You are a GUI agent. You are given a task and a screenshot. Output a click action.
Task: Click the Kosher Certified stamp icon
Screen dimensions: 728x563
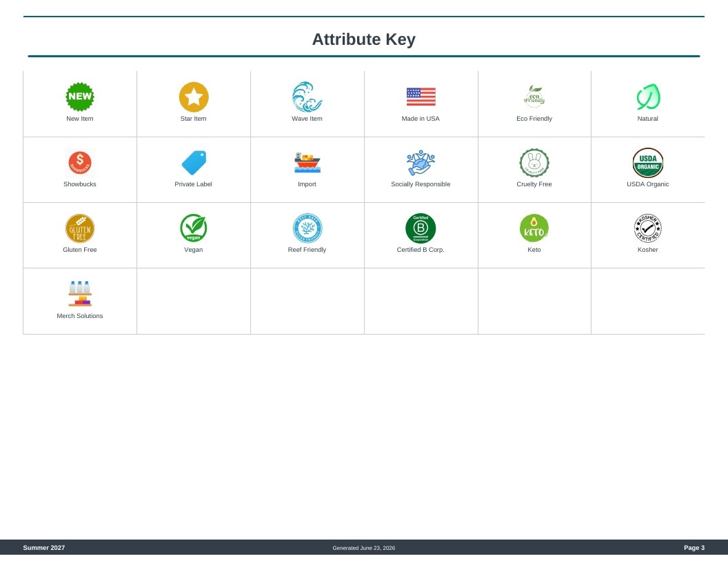click(x=648, y=228)
